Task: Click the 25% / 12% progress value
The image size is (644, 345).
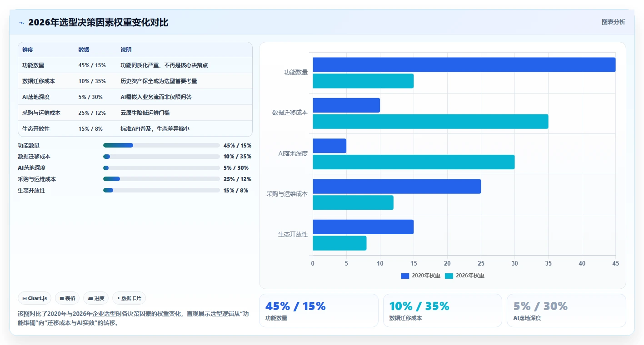Action: point(237,179)
